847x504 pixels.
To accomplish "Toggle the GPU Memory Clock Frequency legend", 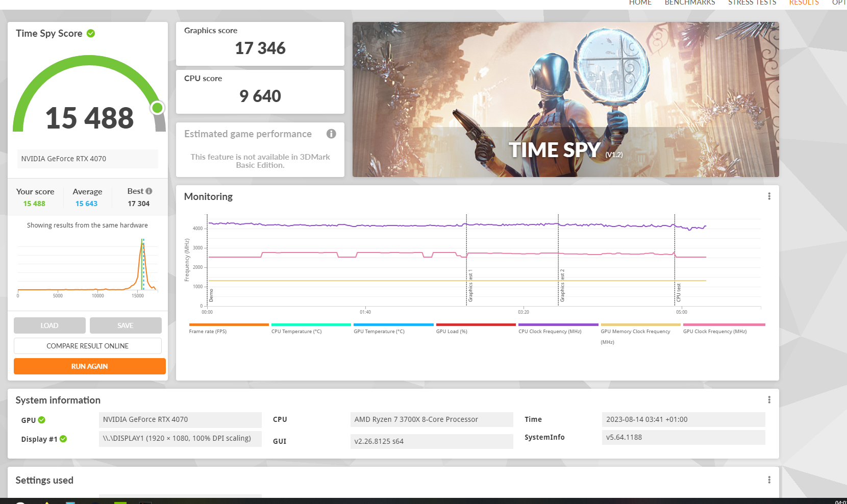I will click(640, 334).
